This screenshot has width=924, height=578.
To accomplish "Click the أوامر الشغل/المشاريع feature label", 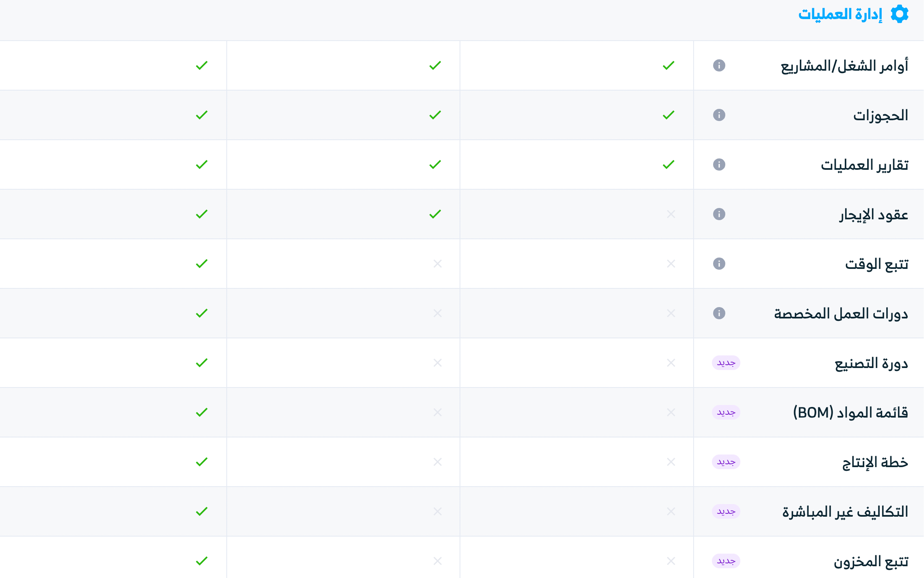I will tap(844, 66).
